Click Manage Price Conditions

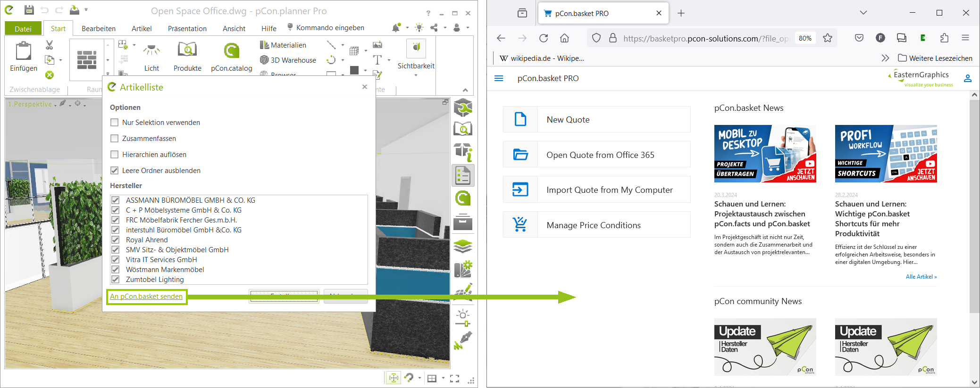coord(596,225)
